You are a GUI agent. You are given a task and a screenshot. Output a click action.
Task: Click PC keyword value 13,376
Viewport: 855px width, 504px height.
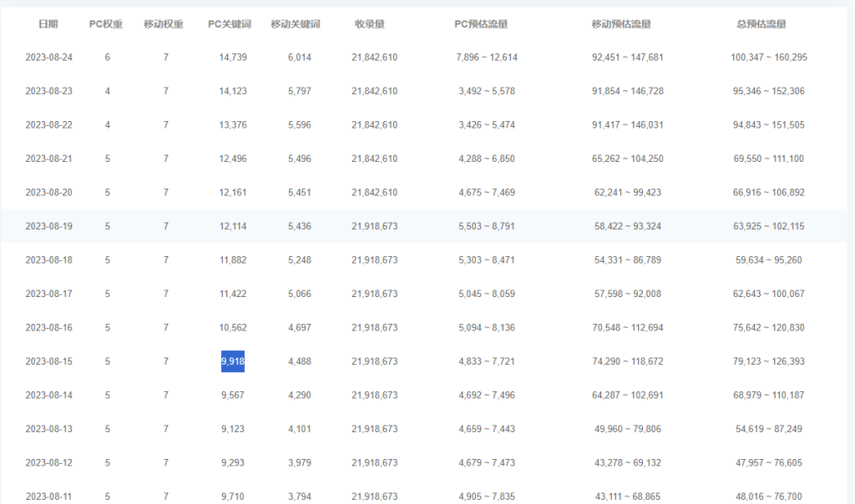tap(233, 125)
